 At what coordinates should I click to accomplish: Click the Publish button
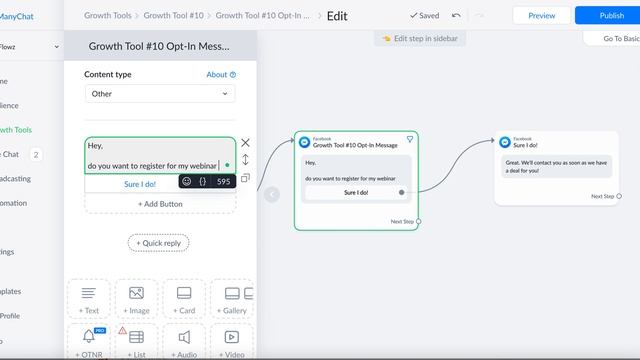click(x=608, y=16)
